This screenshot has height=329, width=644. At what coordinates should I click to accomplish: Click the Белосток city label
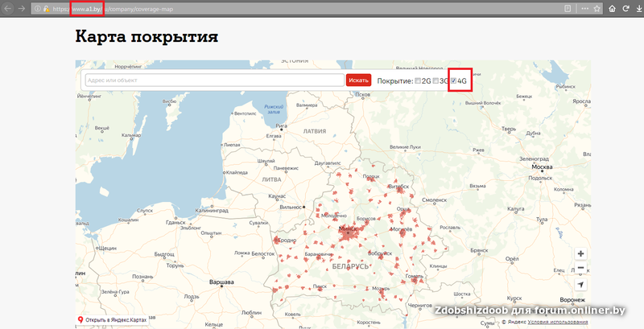pos(262,253)
